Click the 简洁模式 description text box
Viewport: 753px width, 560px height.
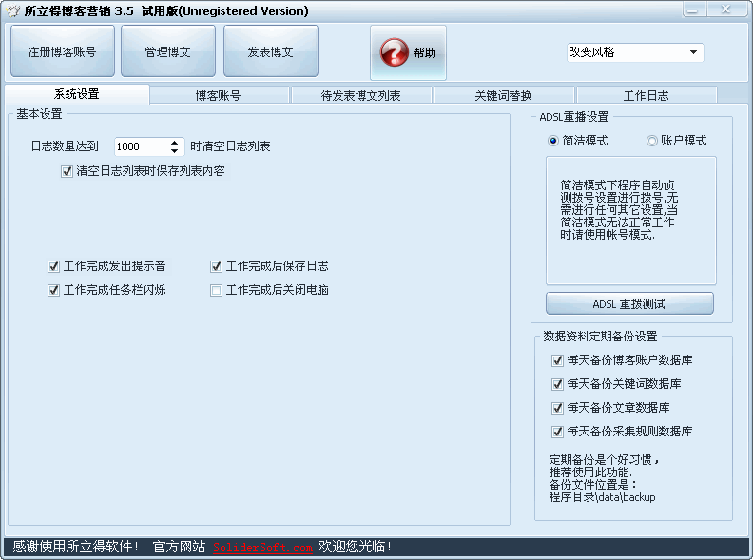tap(631, 221)
